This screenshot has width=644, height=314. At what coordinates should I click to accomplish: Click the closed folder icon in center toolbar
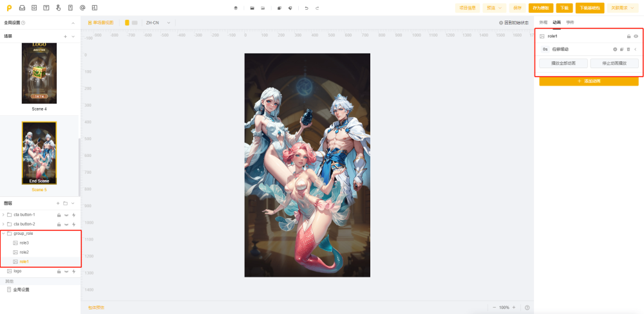[x=252, y=8]
